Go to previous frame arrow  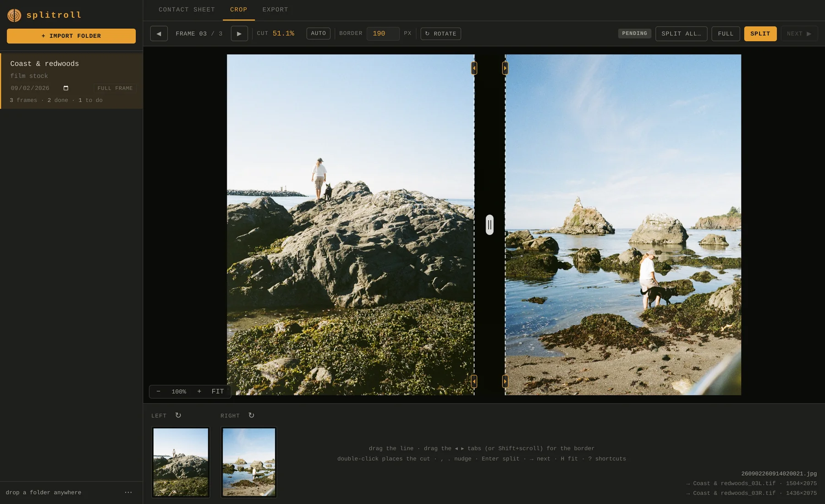tap(159, 33)
